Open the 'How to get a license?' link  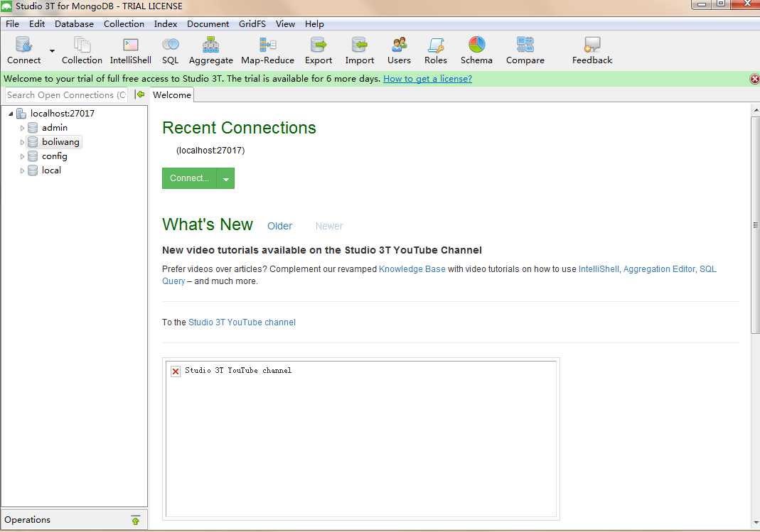click(x=427, y=79)
